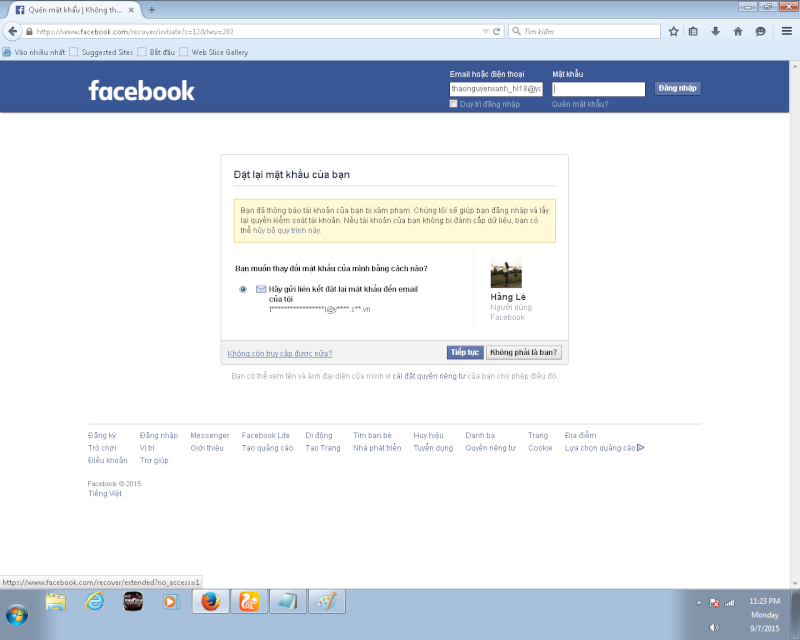Go to the Firefox home page icon
The image size is (800, 640).
738,32
